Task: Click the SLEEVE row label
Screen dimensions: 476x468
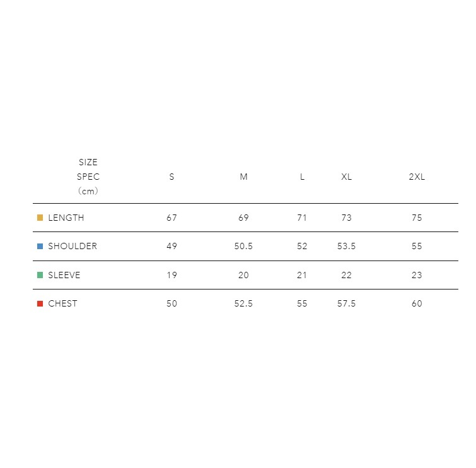Action: (x=64, y=275)
